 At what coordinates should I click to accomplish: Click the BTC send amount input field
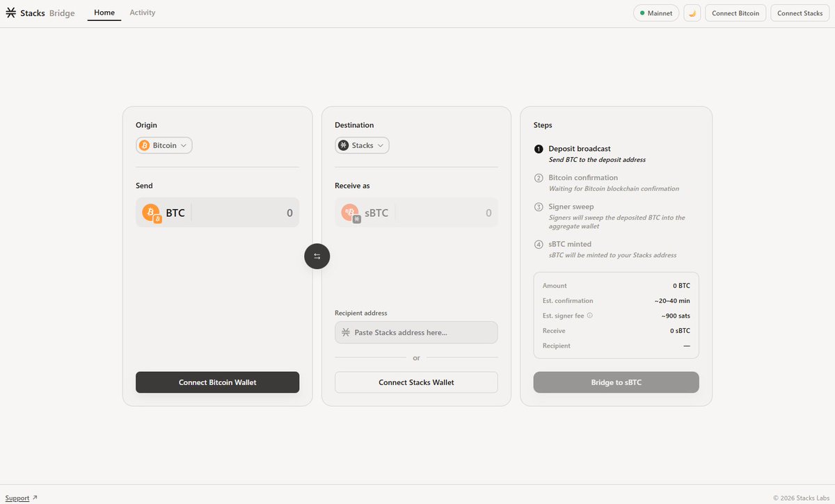click(x=217, y=213)
